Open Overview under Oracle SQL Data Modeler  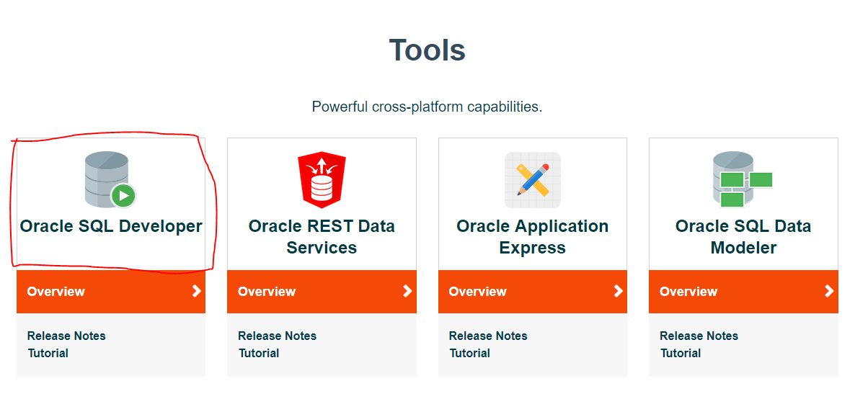click(743, 292)
